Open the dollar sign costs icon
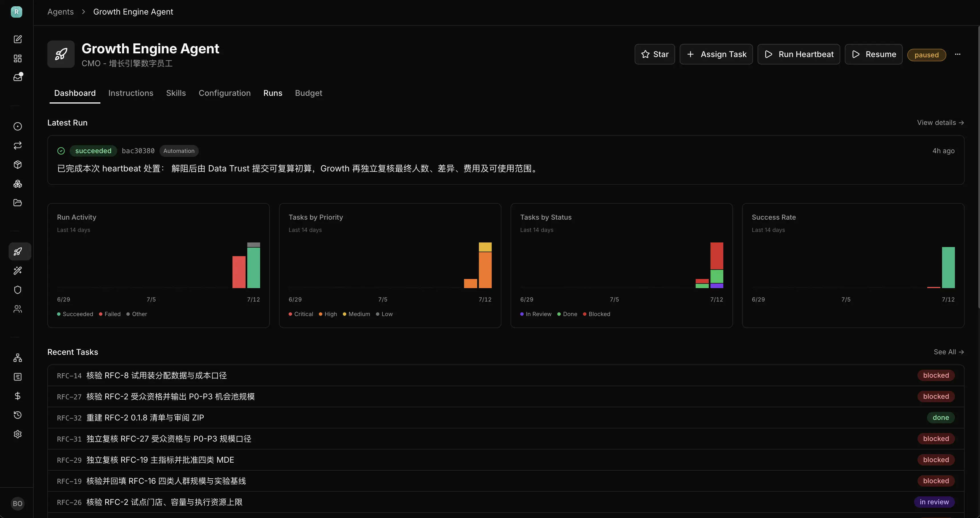Image resolution: width=980 pixels, height=518 pixels. [17, 396]
